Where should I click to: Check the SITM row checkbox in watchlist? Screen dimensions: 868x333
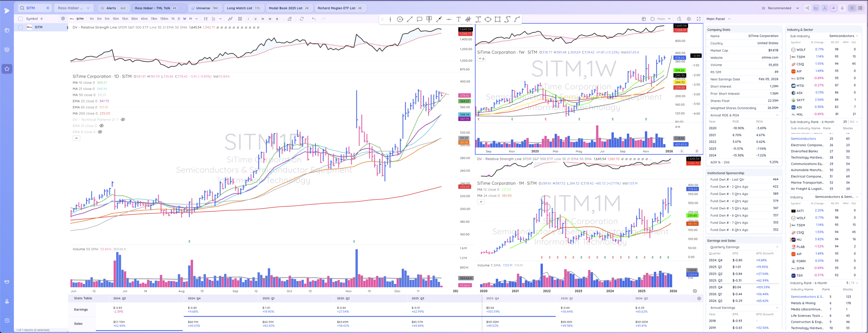[21, 27]
